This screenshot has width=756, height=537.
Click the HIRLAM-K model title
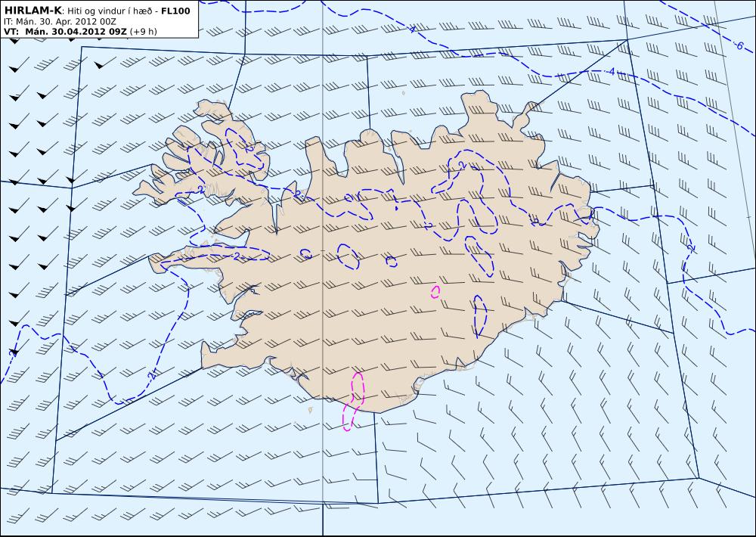pyautogui.click(x=33, y=11)
